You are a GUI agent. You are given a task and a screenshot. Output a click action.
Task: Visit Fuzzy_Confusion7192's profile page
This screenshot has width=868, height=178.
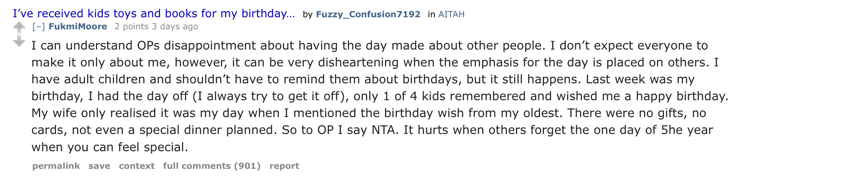(368, 14)
